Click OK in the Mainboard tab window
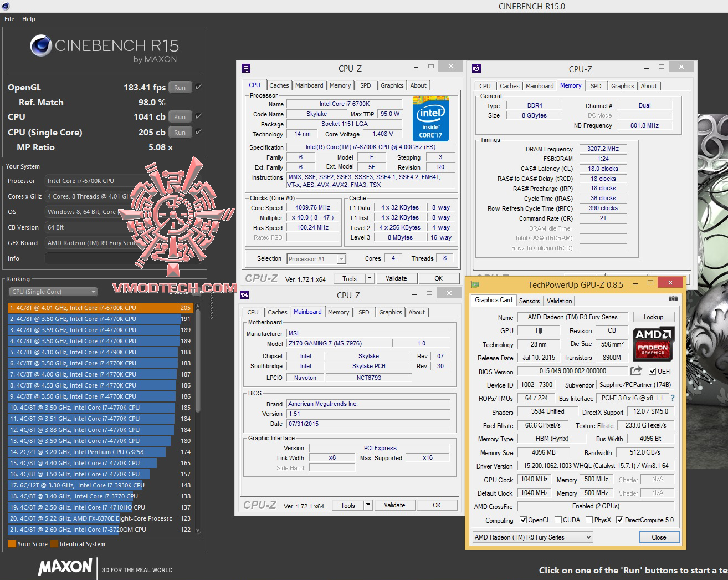728x580 pixels. click(x=437, y=505)
